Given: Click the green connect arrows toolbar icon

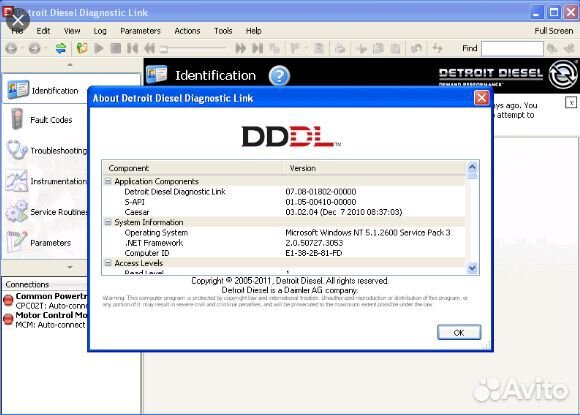Looking at the screenshot, I should 61,48.
